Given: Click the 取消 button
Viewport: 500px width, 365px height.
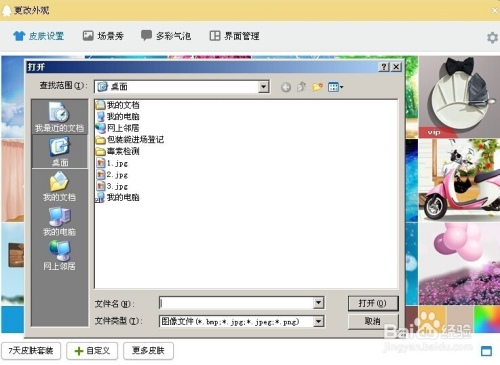Looking at the screenshot, I should [373, 321].
